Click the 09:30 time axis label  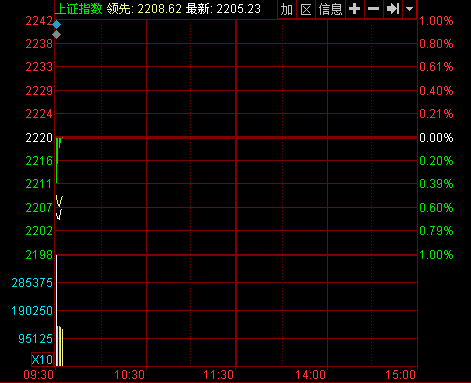pyautogui.click(x=39, y=375)
